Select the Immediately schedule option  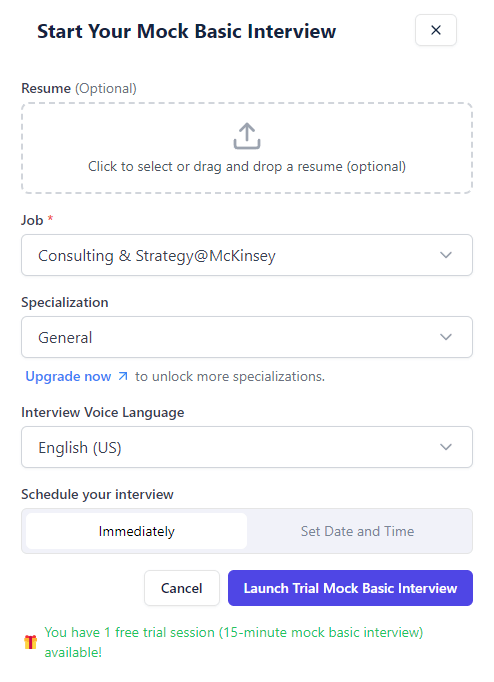click(x=137, y=531)
